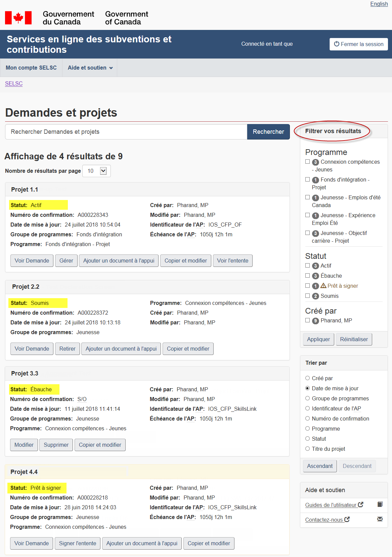
Task: Open Mon compte SELSC menu item
Action: [31, 68]
